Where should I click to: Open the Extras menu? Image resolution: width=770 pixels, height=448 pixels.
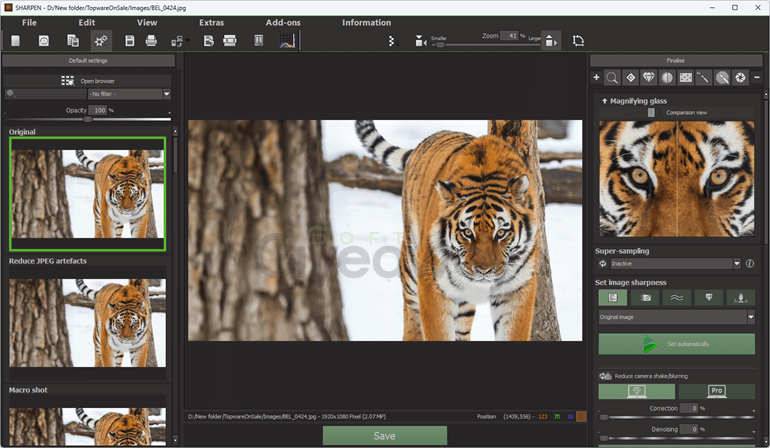point(212,23)
